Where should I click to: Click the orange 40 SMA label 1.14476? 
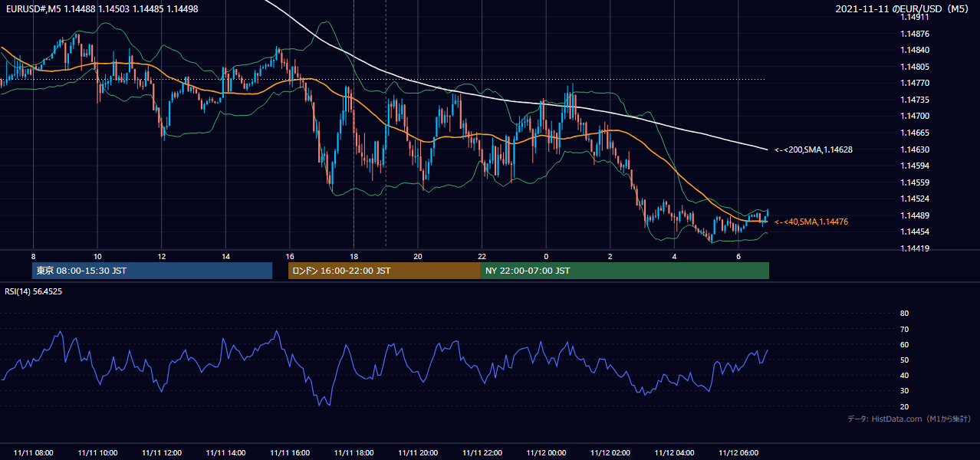tap(811, 222)
